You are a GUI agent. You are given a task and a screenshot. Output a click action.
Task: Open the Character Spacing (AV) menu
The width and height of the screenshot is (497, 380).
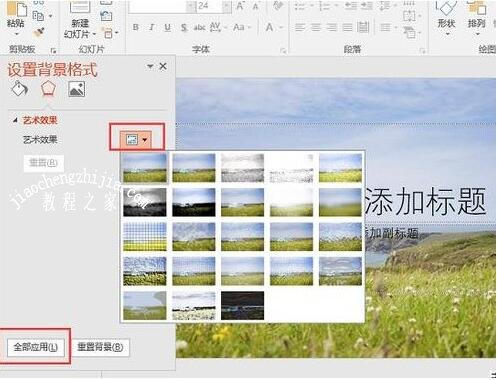tap(218, 27)
